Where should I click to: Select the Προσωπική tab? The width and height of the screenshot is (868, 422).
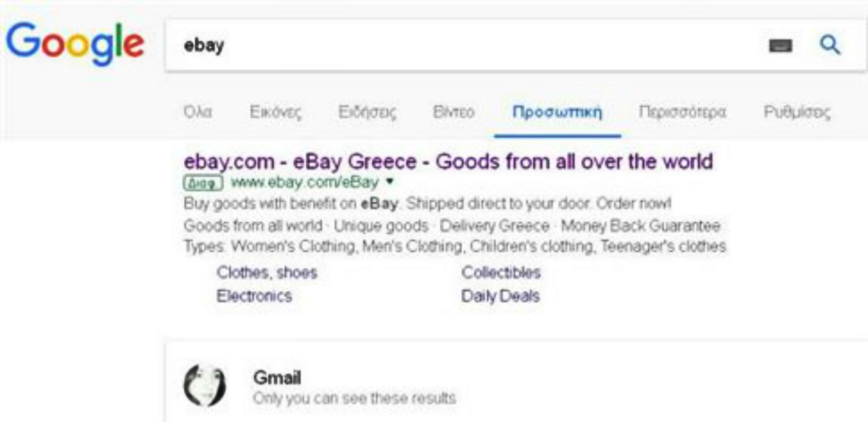click(x=558, y=113)
